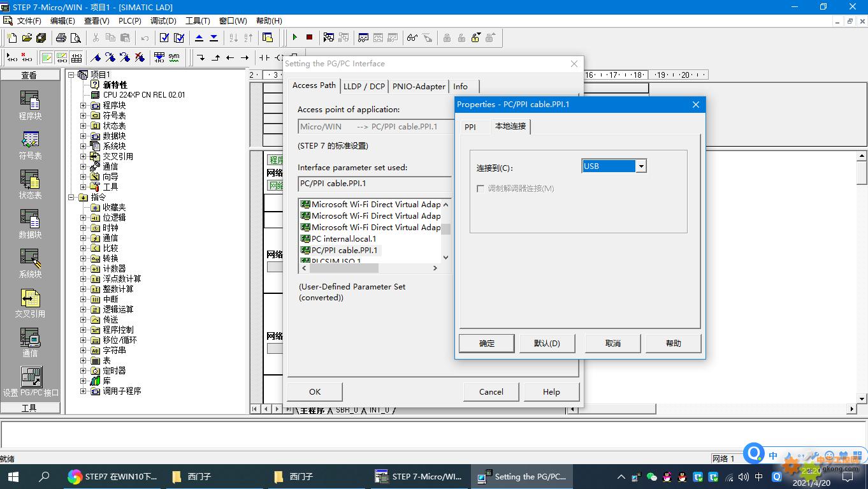Viewport: 868px width, 489px height.
Task: Open the 帮助(H) menu
Action: coord(269,21)
